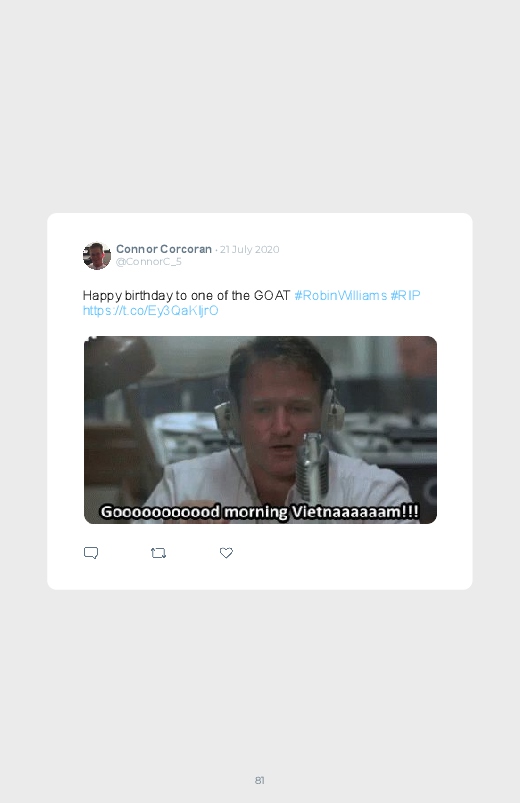The height and width of the screenshot is (803, 520).
Task: Click the Connor Corcoran display name
Action: (x=164, y=249)
